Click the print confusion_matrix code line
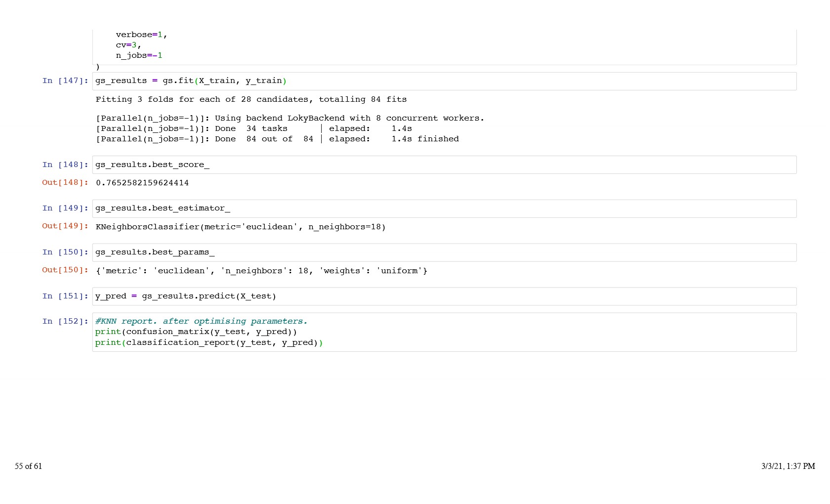This screenshot has height=504, width=830. (x=196, y=332)
